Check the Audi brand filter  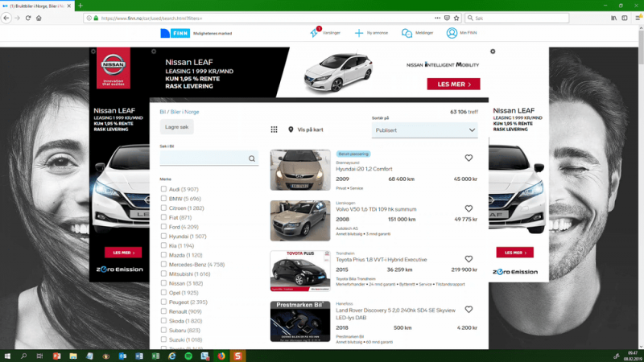click(163, 189)
